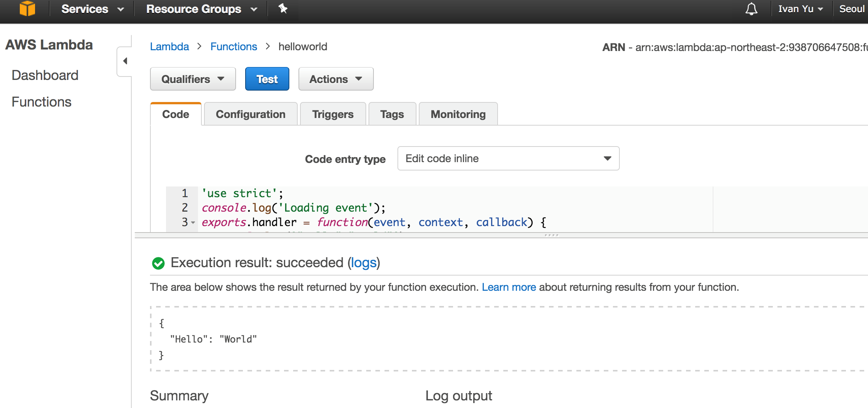Click the "Hello": "World" result output

pyautogui.click(x=214, y=339)
